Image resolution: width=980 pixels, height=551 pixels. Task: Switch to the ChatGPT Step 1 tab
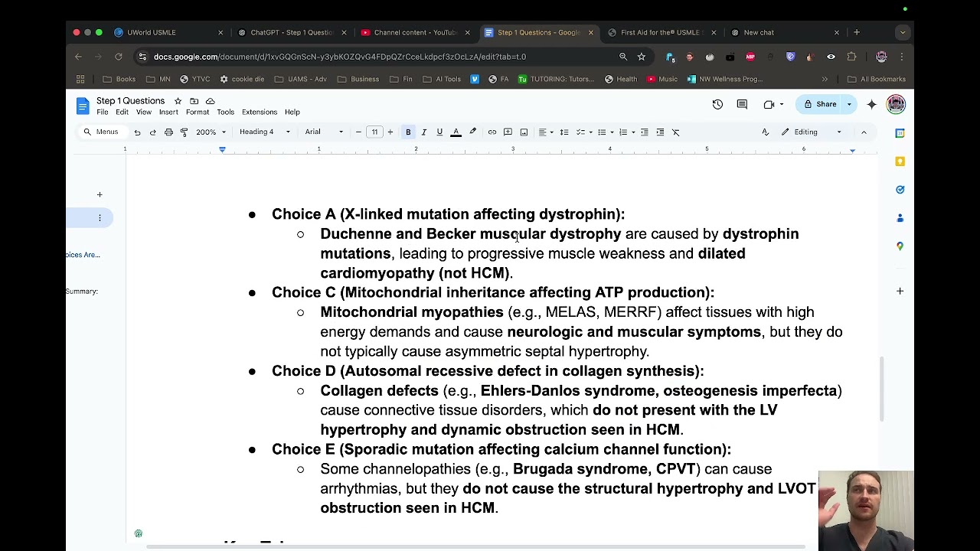coord(292,32)
